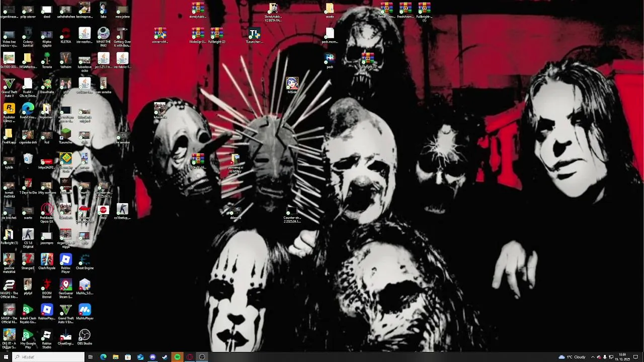This screenshot has width=644, height=362.
Task: Click the Hľadať taskbar search box
Action: (48, 357)
